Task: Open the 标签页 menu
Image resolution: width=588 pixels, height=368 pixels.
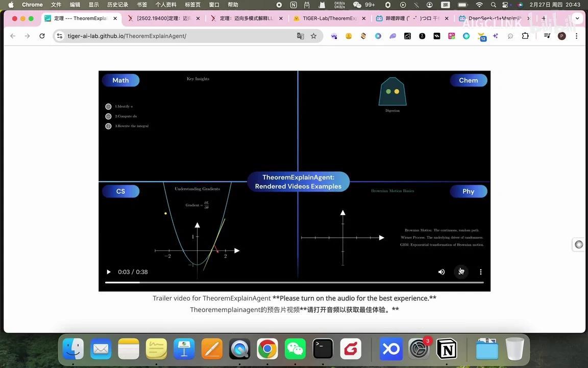Action: (x=192, y=5)
